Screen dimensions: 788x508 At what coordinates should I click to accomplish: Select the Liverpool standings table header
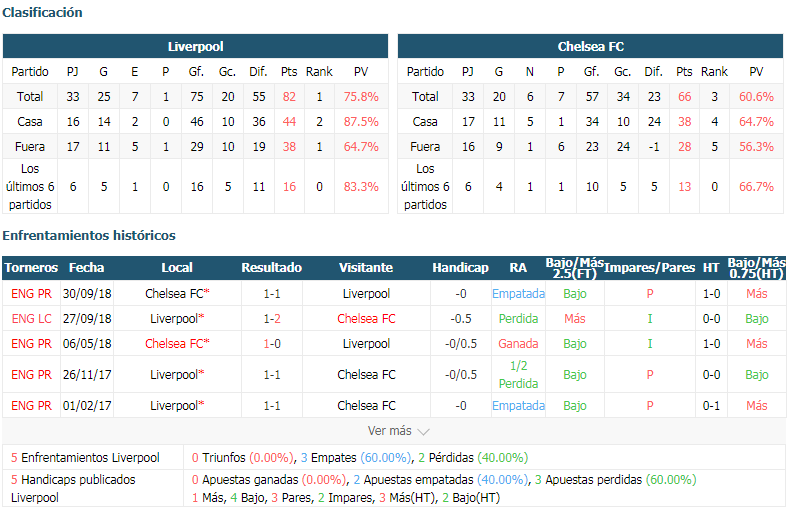pyautogui.click(x=195, y=46)
